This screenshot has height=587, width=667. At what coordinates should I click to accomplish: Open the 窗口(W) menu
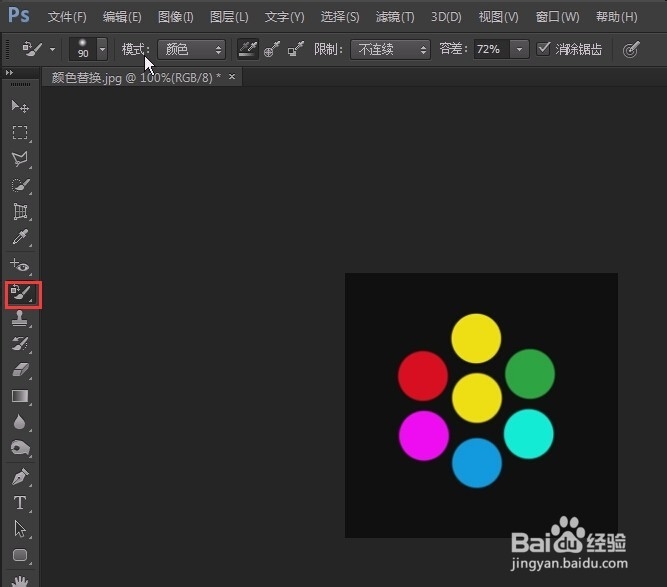pyautogui.click(x=558, y=17)
